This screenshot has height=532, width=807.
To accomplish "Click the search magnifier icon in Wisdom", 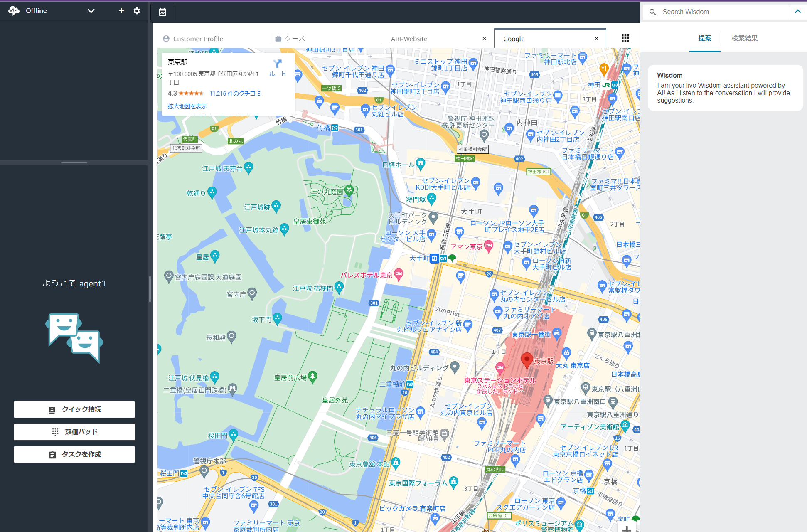I will point(653,12).
